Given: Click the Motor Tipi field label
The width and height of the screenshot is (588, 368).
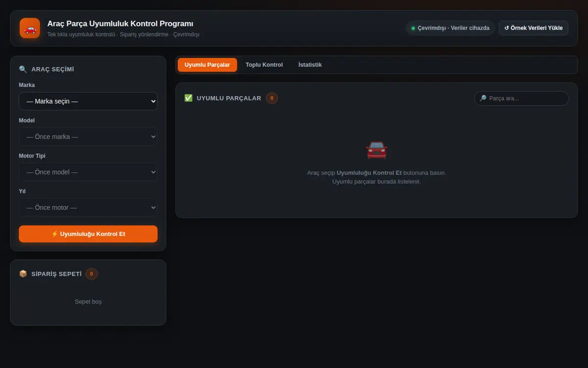Looking at the screenshot, I should pyautogui.click(x=32, y=156).
